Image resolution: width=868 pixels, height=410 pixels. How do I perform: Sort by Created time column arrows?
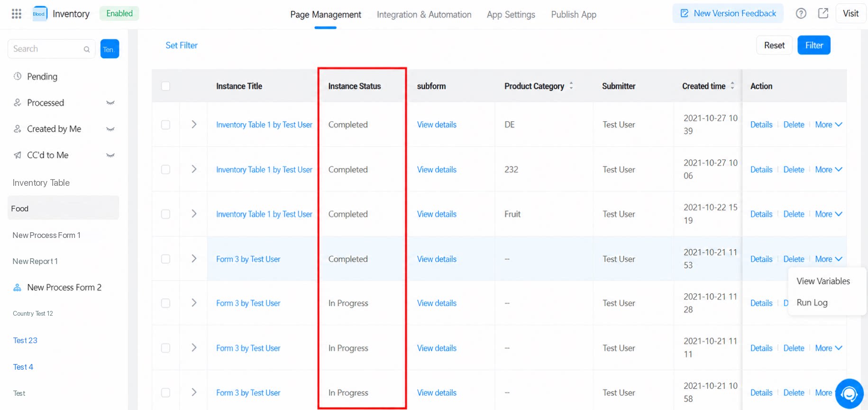(x=732, y=86)
